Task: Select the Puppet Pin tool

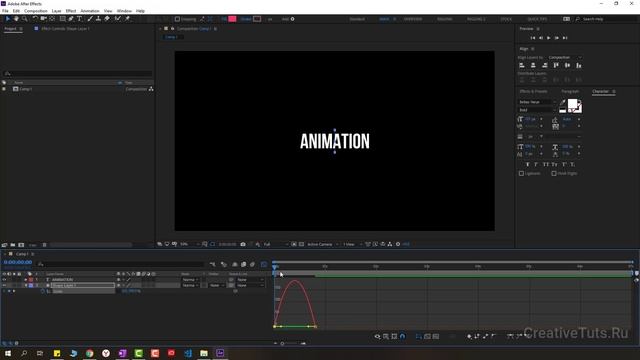Action: [127, 19]
